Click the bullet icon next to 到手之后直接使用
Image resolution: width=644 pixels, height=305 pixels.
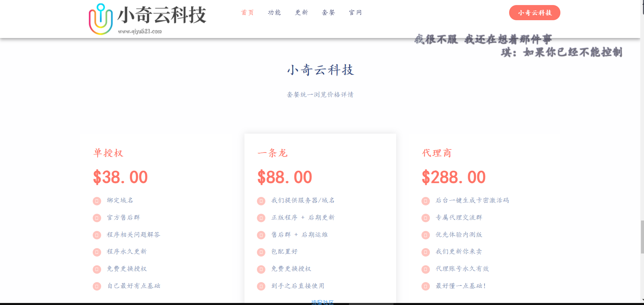tap(261, 286)
